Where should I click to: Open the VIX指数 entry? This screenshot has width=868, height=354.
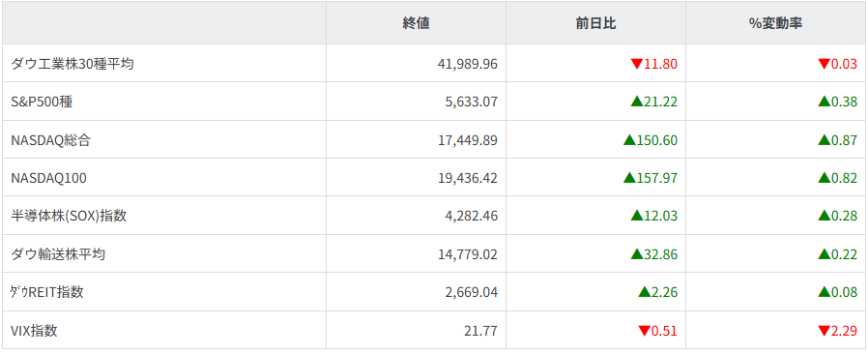[35, 332]
